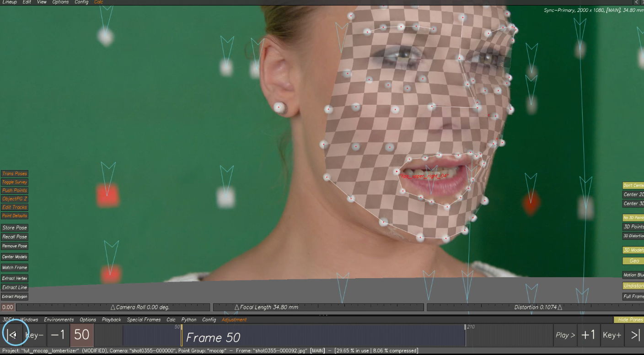Click the Point Defaults button
Viewport: 644px width, 355px height.
(x=15, y=215)
